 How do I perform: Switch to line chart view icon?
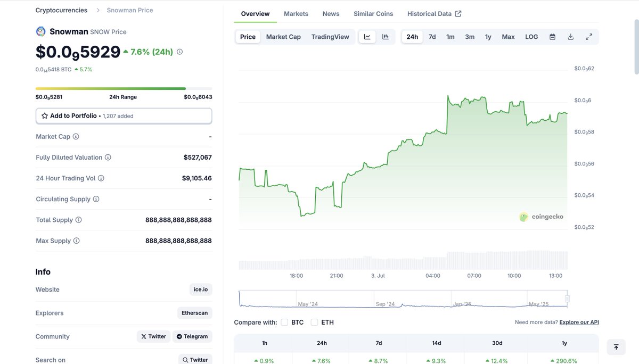pyautogui.click(x=367, y=37)
